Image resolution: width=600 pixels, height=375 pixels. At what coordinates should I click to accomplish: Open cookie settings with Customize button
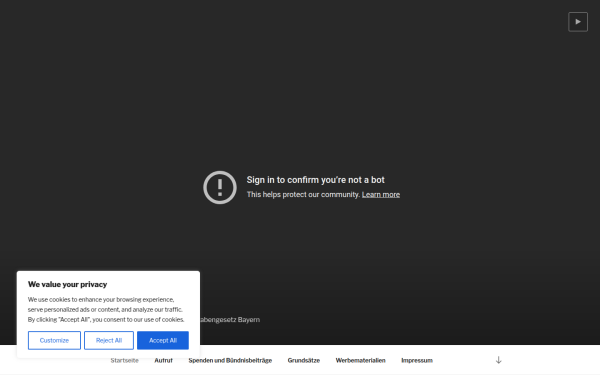[x=54, y=340]
